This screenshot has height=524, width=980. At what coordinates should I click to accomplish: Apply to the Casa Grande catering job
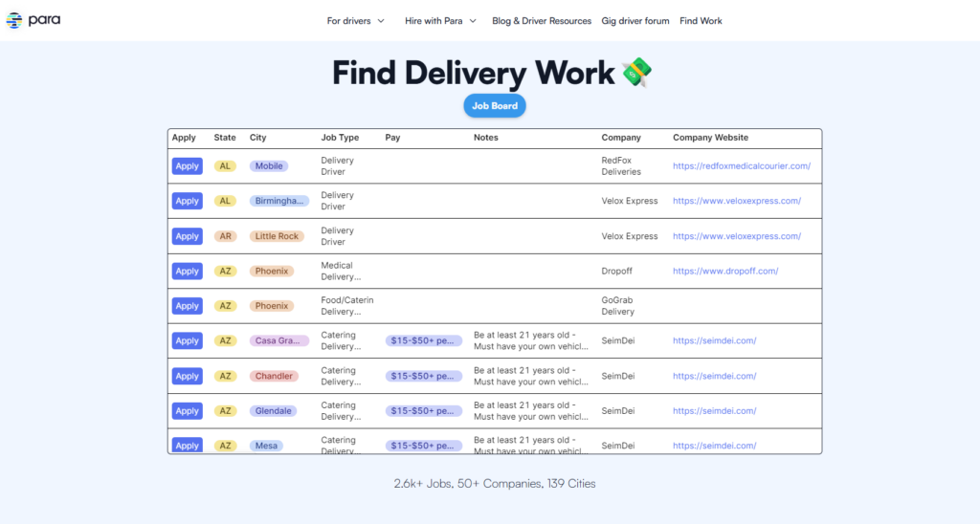coord(187,341)
